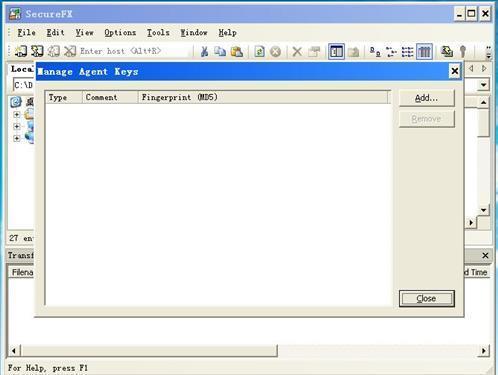Click tab scroll left arrow

point(471,68)
